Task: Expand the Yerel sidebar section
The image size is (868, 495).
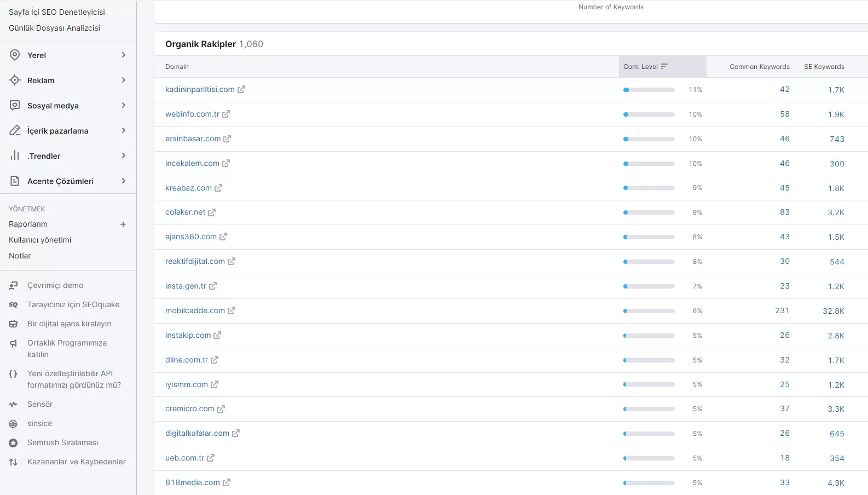Action: [x=124, y=55]
